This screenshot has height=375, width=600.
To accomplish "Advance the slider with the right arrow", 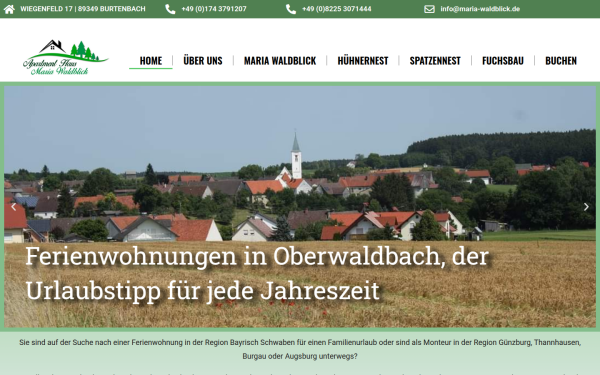I will pyautogui.click(x=586, y=207).
